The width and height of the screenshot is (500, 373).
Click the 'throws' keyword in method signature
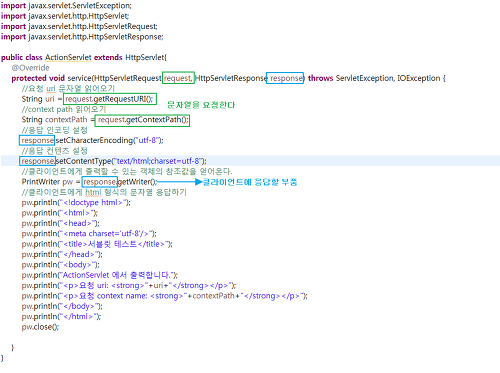coord(320,78)
